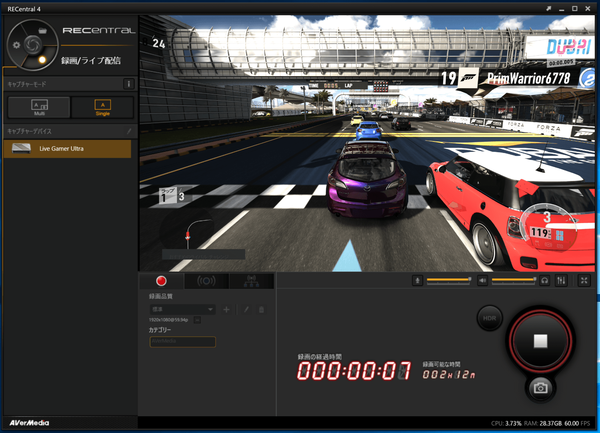
Task: Click the category input field
Action: pyautogui.click(x=183, y=341)
